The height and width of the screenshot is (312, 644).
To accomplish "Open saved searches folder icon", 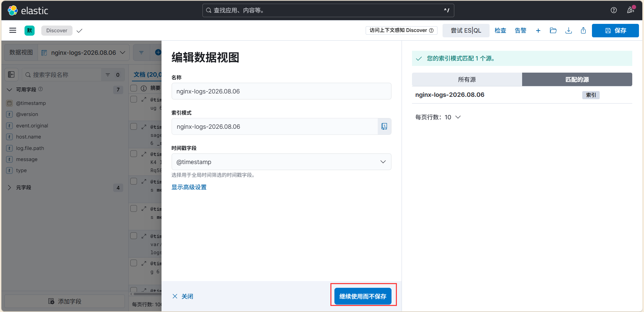I will pos(553,31).
